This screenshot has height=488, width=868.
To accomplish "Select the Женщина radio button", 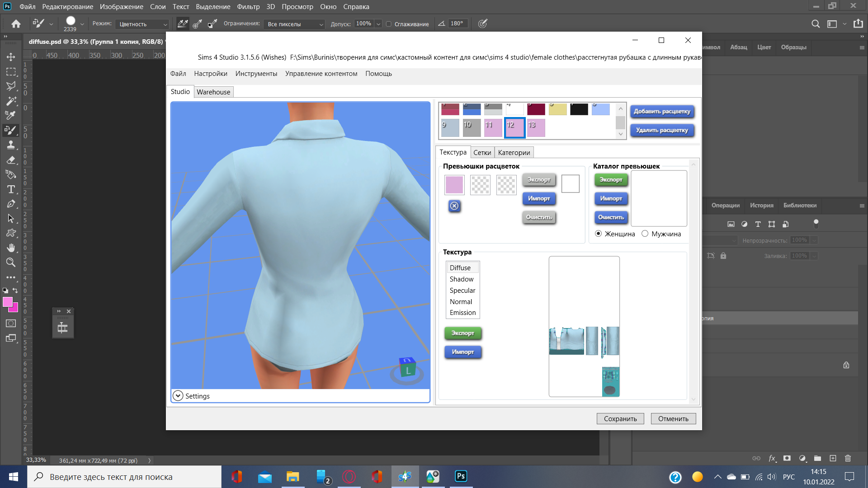I will tap(599, 234).
